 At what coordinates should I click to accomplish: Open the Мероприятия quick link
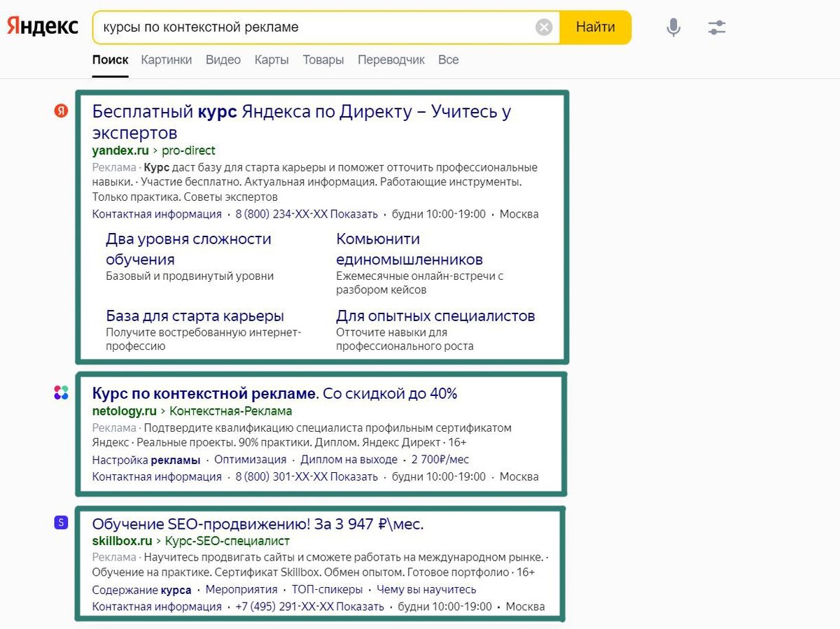[241, 590]
